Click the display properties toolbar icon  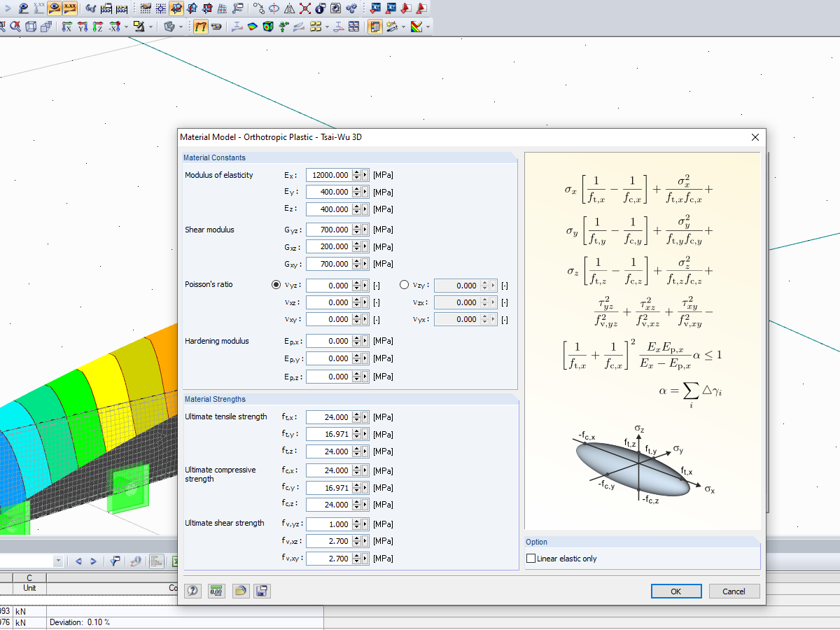point(374,27)
